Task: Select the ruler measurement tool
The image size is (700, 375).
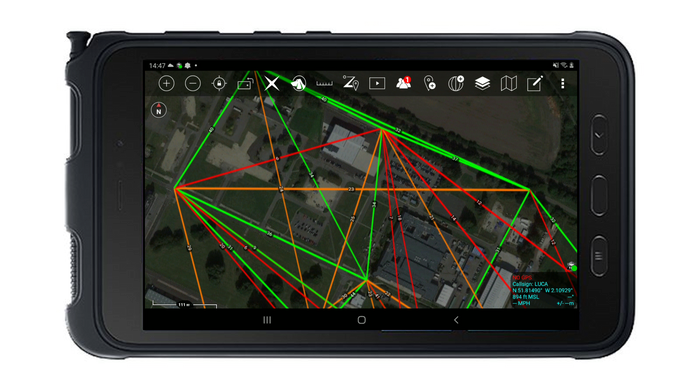Action: coord(325,83)
